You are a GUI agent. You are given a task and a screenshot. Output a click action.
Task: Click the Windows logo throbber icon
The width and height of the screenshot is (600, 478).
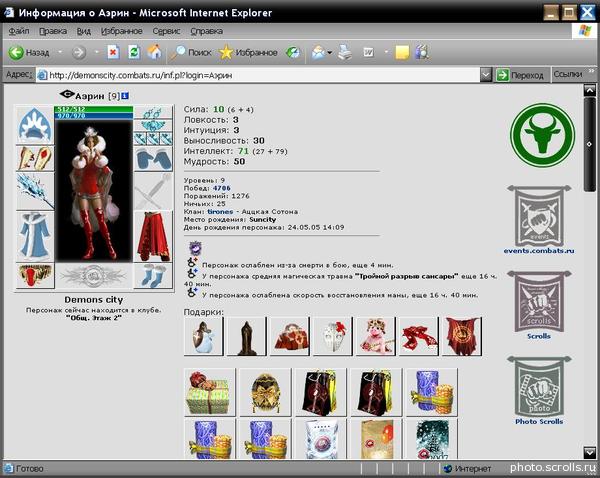(584, 31)
